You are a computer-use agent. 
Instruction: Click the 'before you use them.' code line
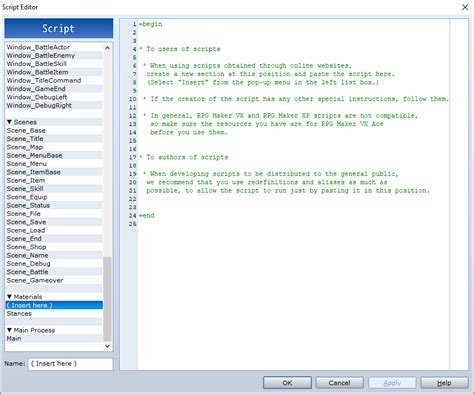click(189, 132)
